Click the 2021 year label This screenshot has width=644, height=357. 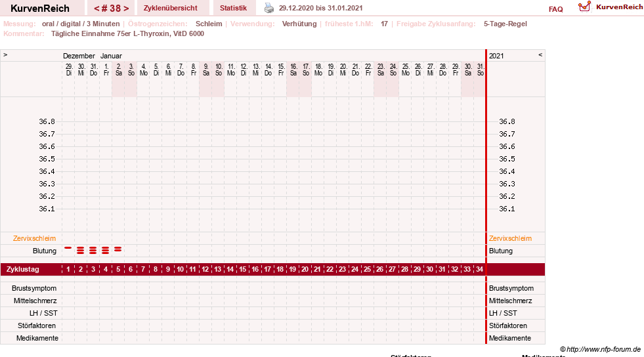coord(496,56)
